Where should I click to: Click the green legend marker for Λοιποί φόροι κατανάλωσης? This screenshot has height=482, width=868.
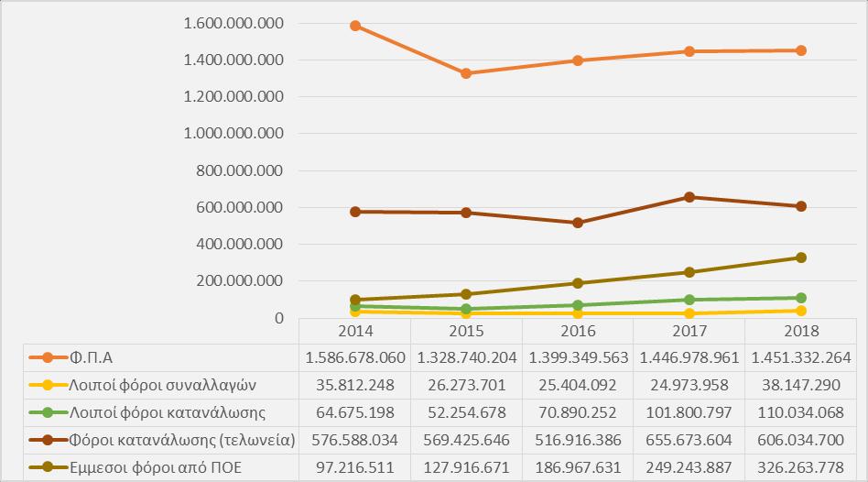pos(48,412)
